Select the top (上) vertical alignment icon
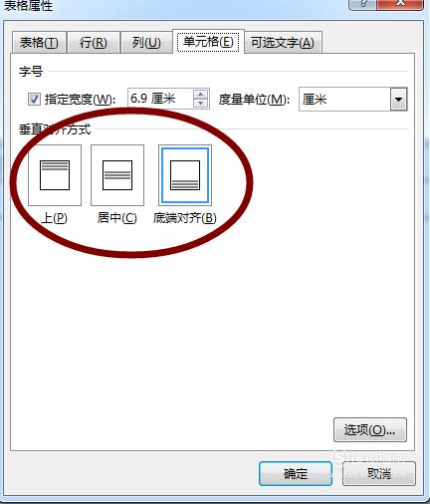The image size is (430, 504). (55, 175)
